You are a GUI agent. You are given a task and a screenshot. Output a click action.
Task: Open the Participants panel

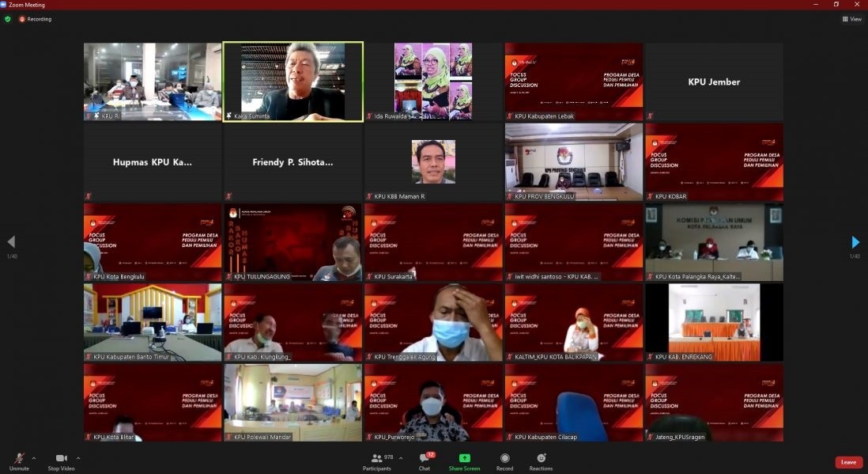377,460
